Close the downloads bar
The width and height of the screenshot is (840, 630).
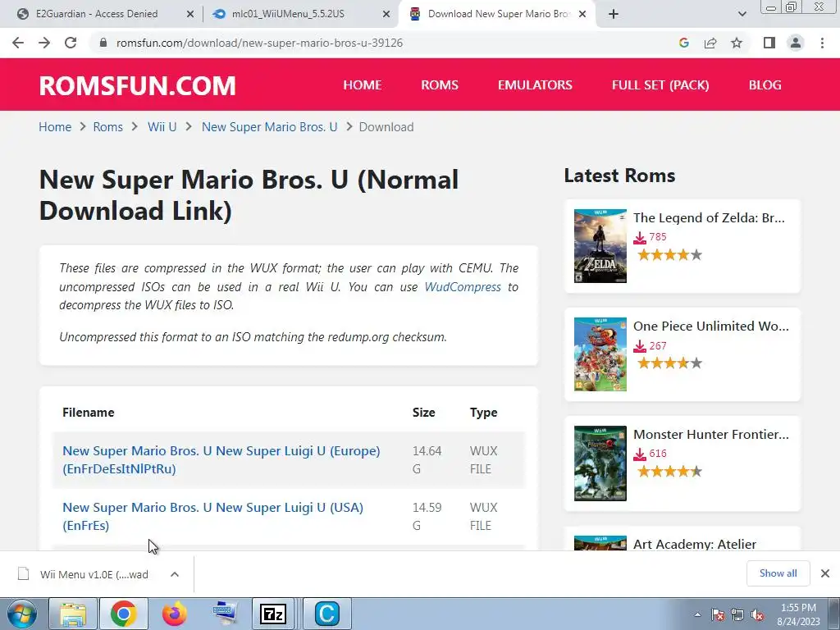pyautogui.click(x=825, y=573)
